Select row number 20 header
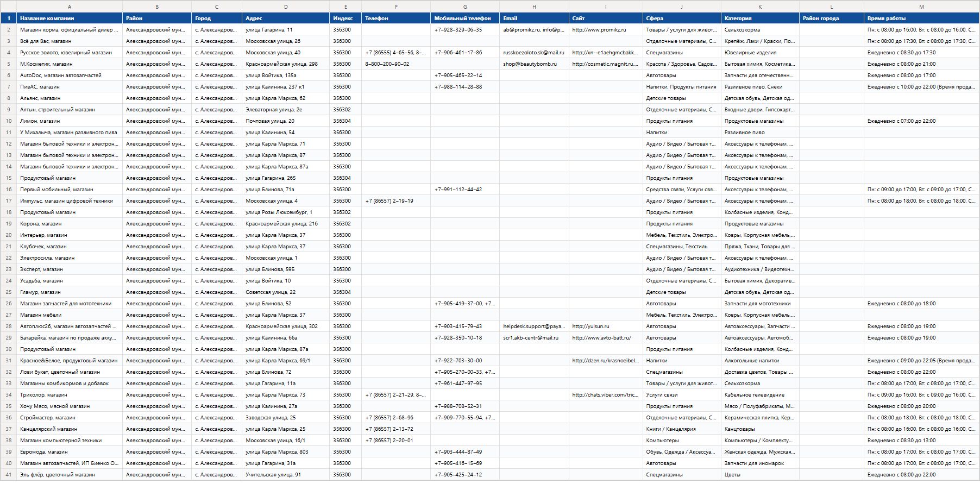 pos(9,235)
